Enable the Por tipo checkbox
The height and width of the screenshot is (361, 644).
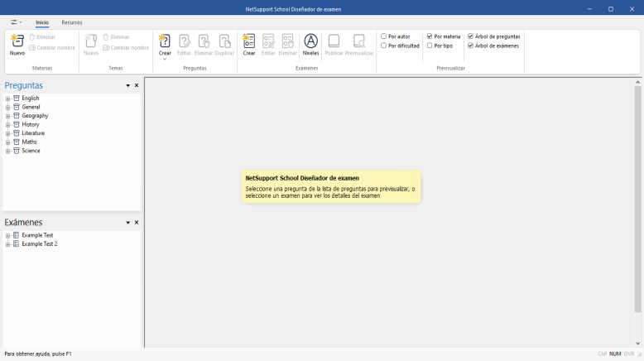(430, 46)
